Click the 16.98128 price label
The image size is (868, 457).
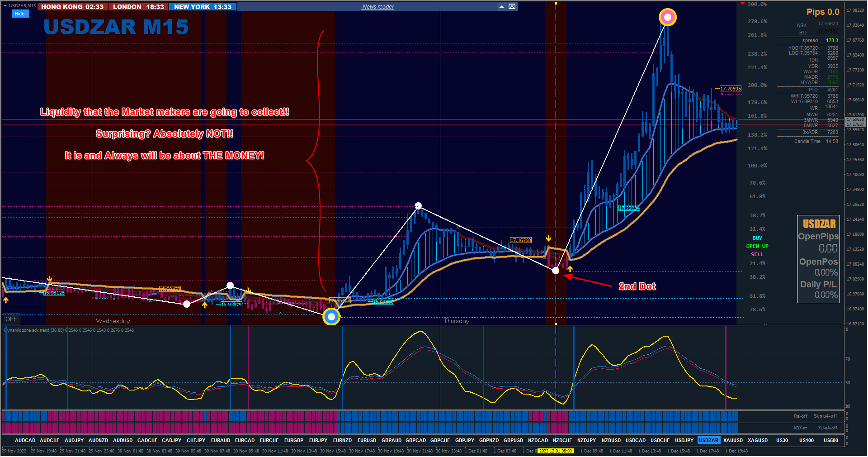coord(54,293)
